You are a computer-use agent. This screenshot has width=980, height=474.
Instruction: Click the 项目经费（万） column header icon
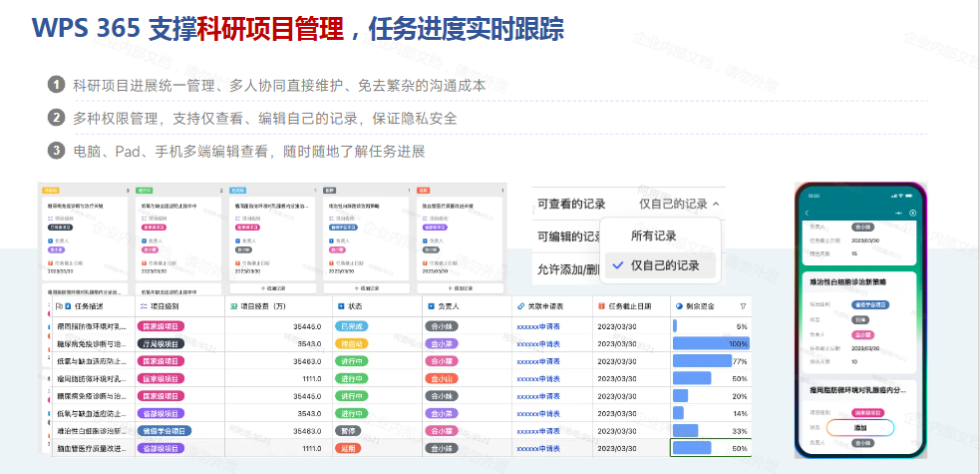point(233,307)
